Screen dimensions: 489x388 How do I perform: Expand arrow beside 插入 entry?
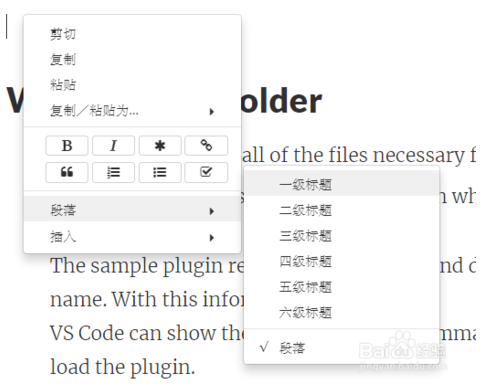click(x=212, y=238)
